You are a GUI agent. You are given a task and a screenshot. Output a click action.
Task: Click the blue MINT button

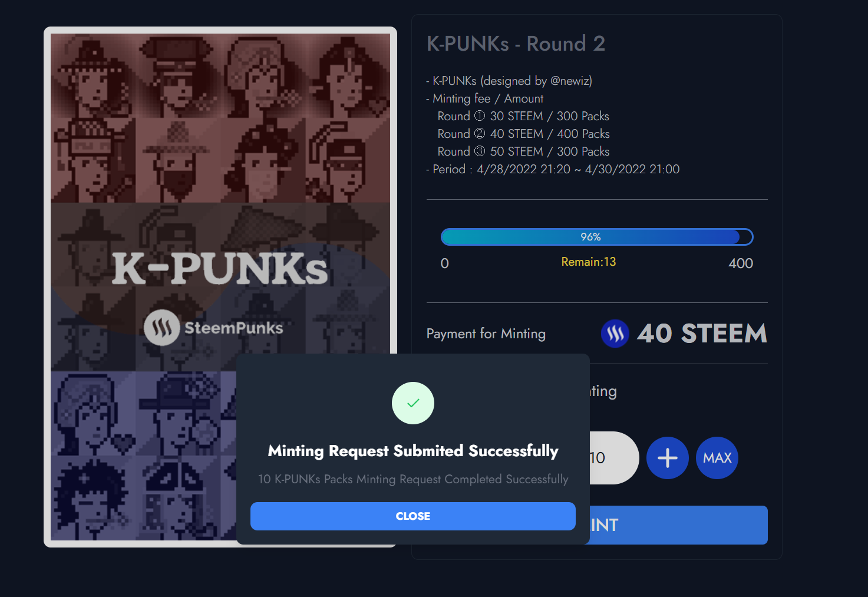(679, 525)
